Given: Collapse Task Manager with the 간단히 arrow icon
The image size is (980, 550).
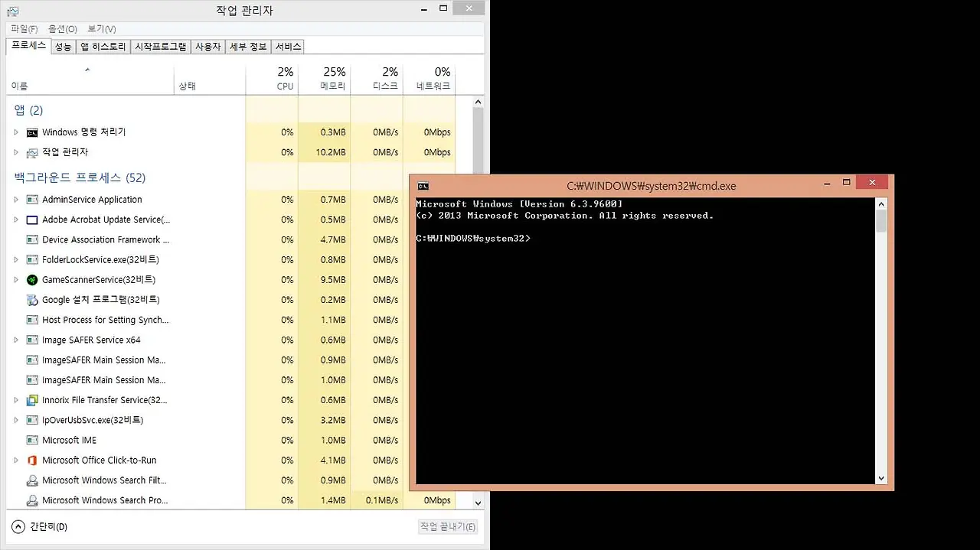Looking at the screenshot, I should tap(18, 526).
